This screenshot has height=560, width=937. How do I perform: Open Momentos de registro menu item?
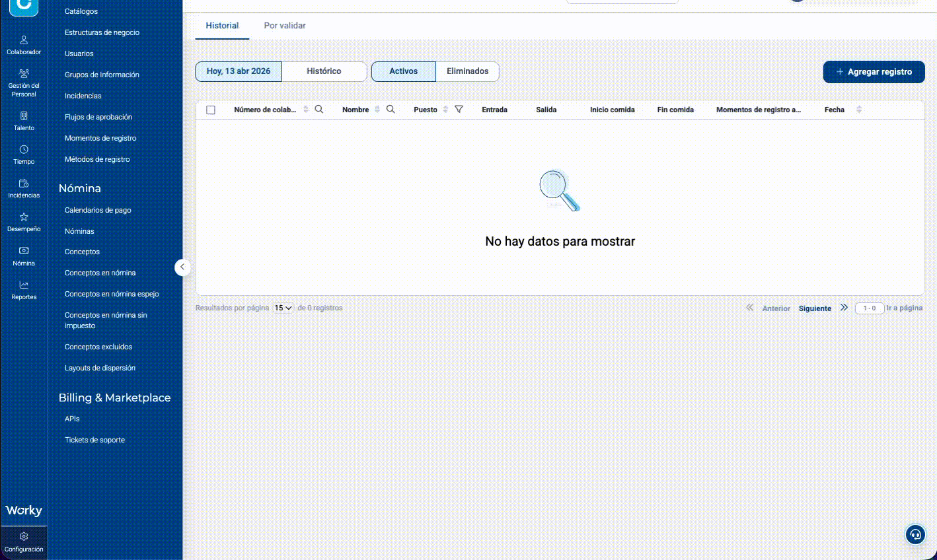coord(100,138)
